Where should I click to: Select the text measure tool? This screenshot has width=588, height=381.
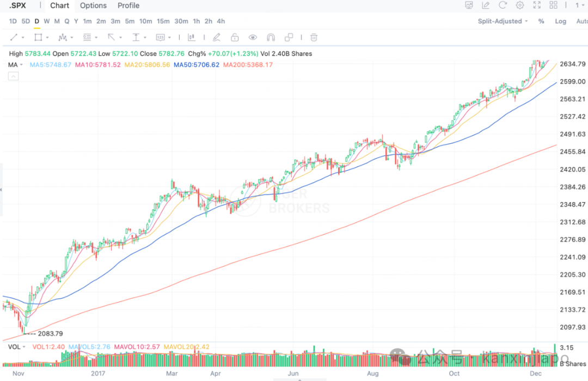pyautogui.click(x=136, y=37)
